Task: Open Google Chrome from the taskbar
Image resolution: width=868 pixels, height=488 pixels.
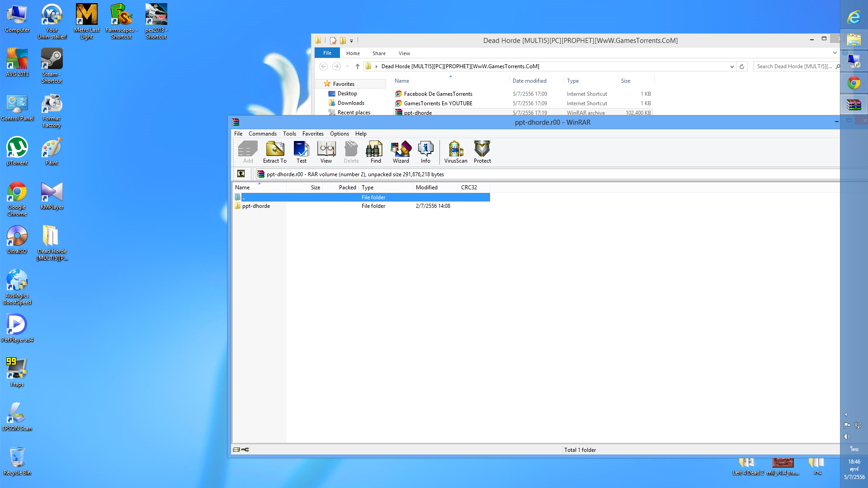Action: click(854, 83)
